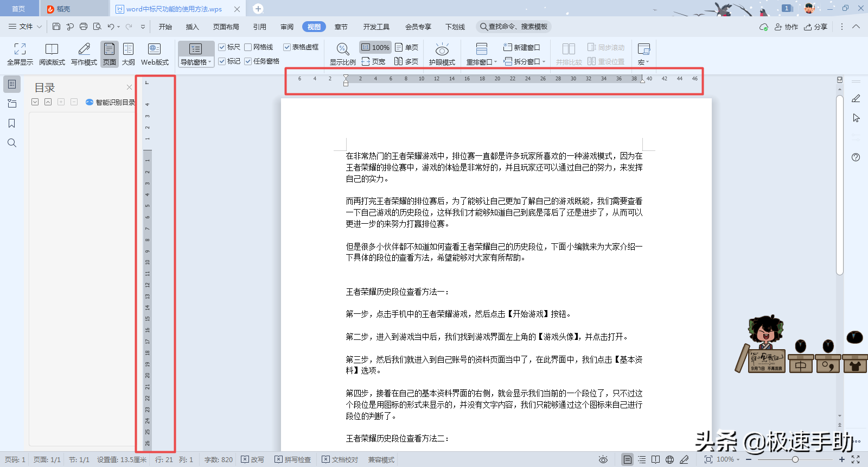Viewport: 868px width, 467px height.
Task: Select Page view (页面) button
Action: pos(110,54)
